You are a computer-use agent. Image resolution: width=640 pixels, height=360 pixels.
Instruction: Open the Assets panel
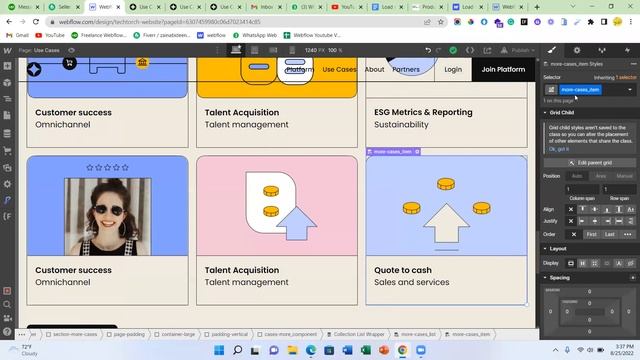pos(7,168)
